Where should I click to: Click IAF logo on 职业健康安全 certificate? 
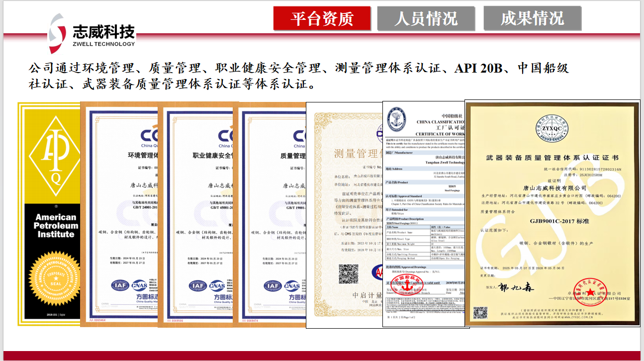197,286
